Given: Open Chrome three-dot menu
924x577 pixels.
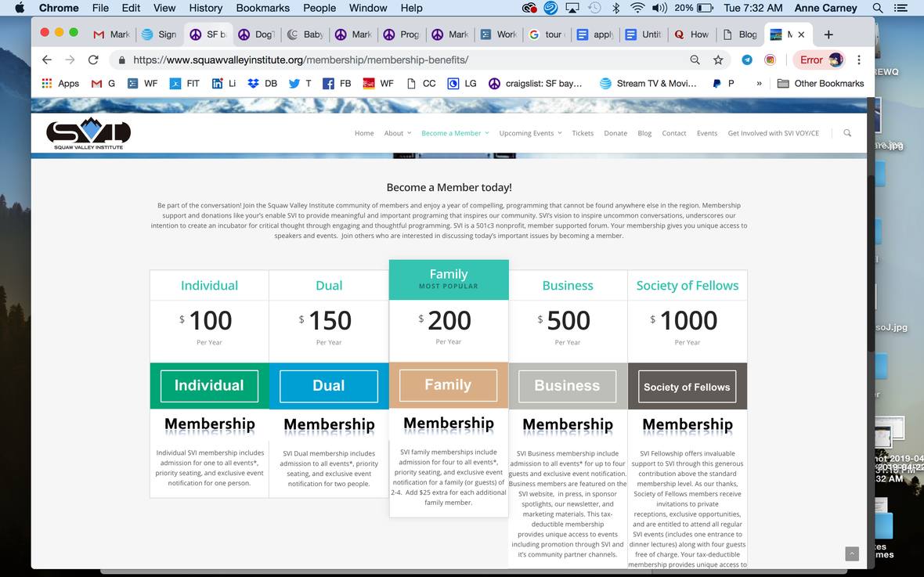Looking at the screenshot, I should [x=858, y=60].
